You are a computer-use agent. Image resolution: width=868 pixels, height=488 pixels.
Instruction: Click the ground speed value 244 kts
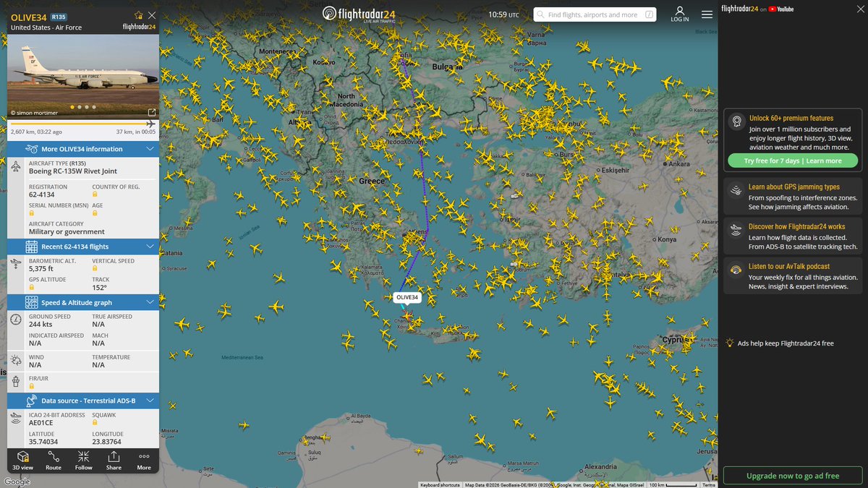click(42, 325)
